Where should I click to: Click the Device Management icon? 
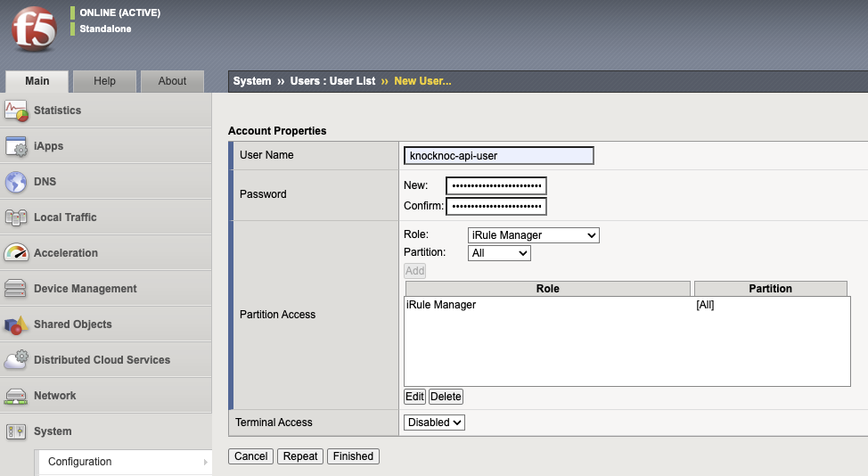(15, 289)
